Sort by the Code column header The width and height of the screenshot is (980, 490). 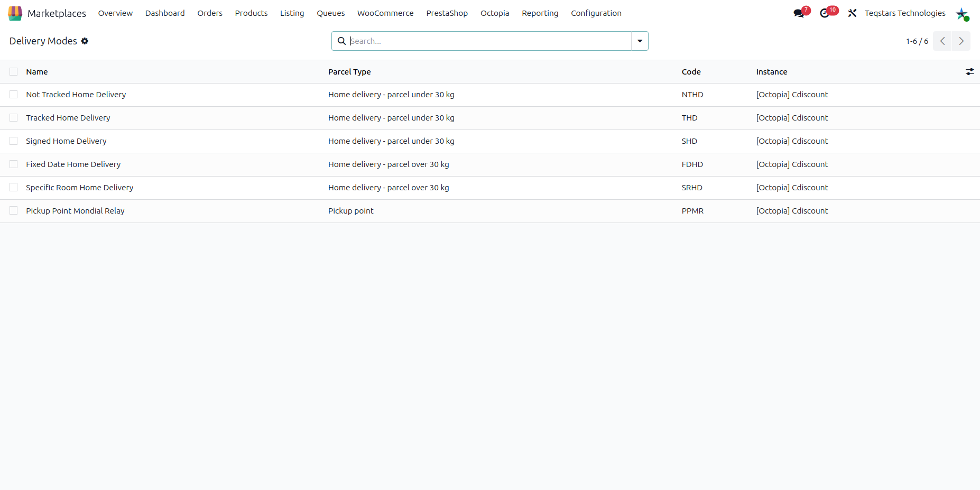[x=691, y=72]
